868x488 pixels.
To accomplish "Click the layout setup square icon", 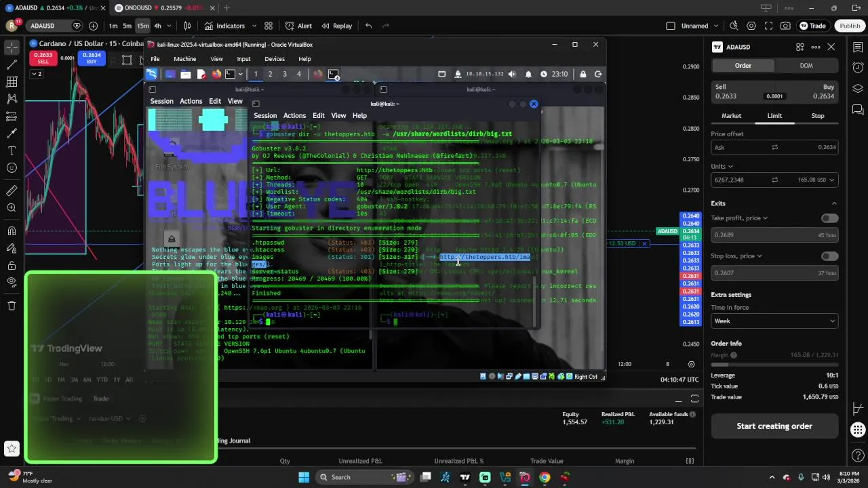I will [x=671, y=26].
